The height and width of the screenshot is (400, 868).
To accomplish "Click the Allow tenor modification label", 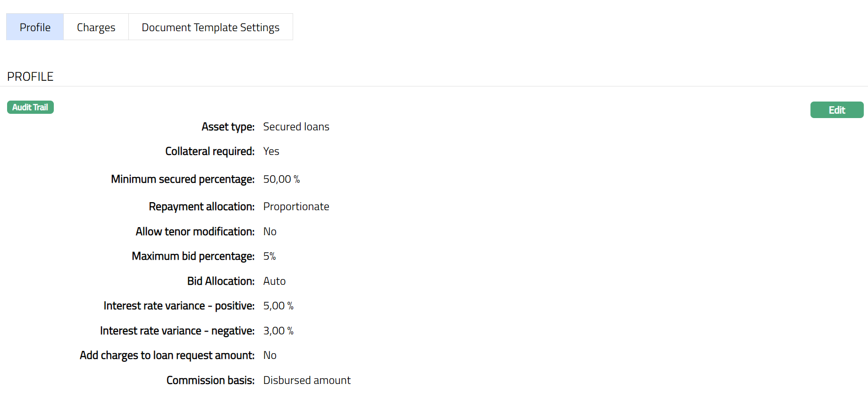I will (x=195, y=231).
